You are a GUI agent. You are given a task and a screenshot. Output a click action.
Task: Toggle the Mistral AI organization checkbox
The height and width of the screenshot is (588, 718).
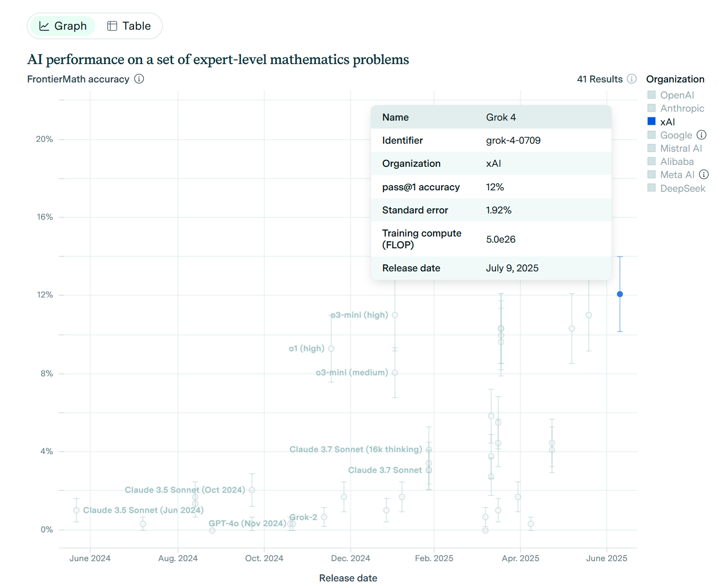[x=652, y=148]
